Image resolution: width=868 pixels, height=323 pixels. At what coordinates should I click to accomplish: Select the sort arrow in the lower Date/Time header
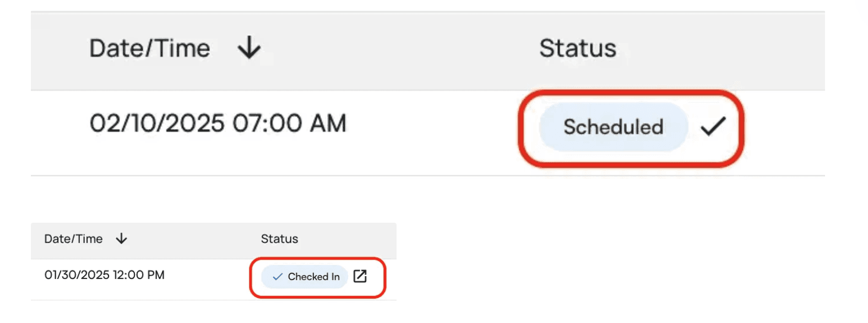pos(121,239)
